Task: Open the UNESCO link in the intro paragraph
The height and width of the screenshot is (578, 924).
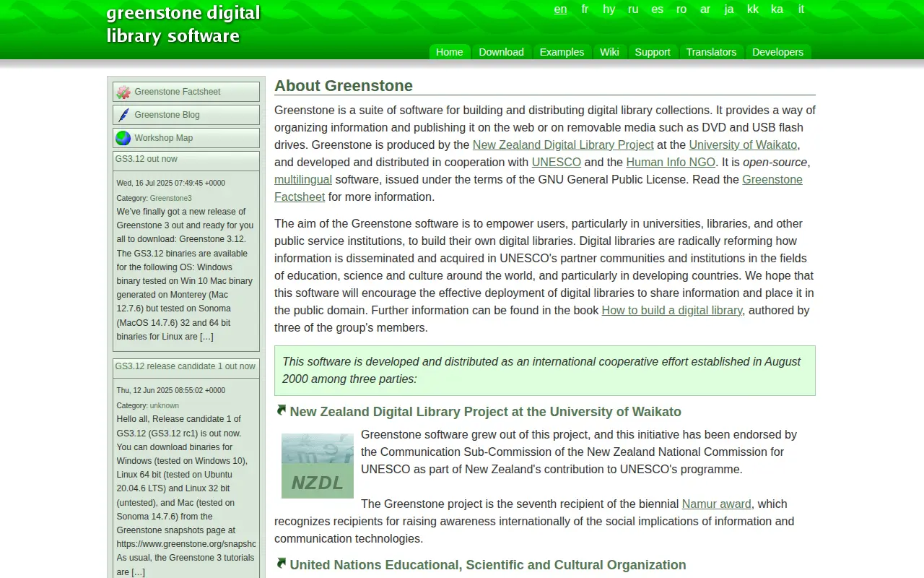Action: 556,162
